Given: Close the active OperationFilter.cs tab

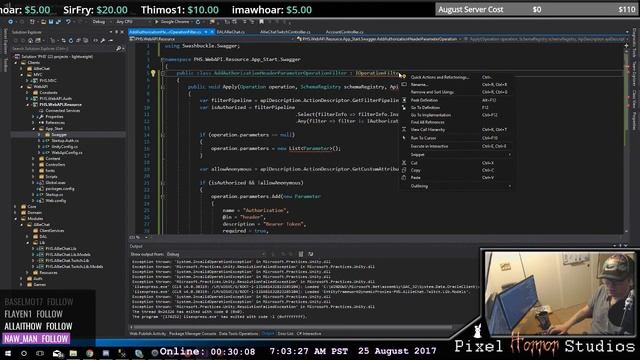Looking at the screenshot, I should 212,32.
